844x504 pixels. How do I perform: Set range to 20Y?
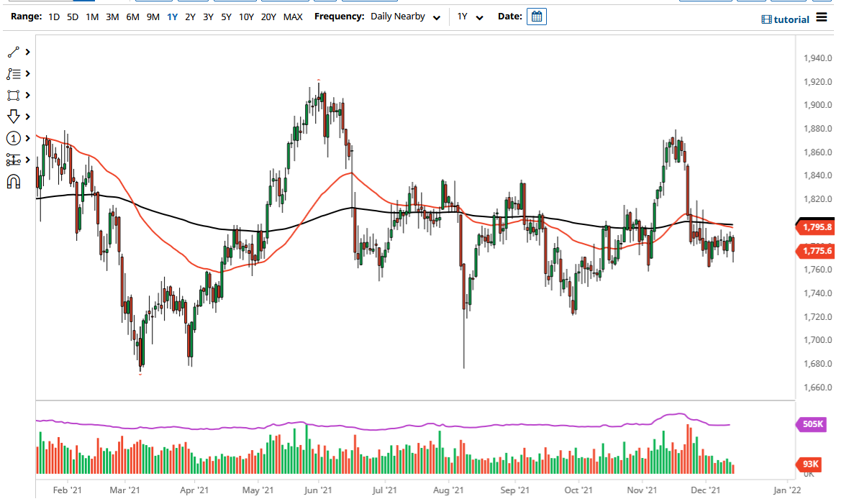(x=268, y=17)
